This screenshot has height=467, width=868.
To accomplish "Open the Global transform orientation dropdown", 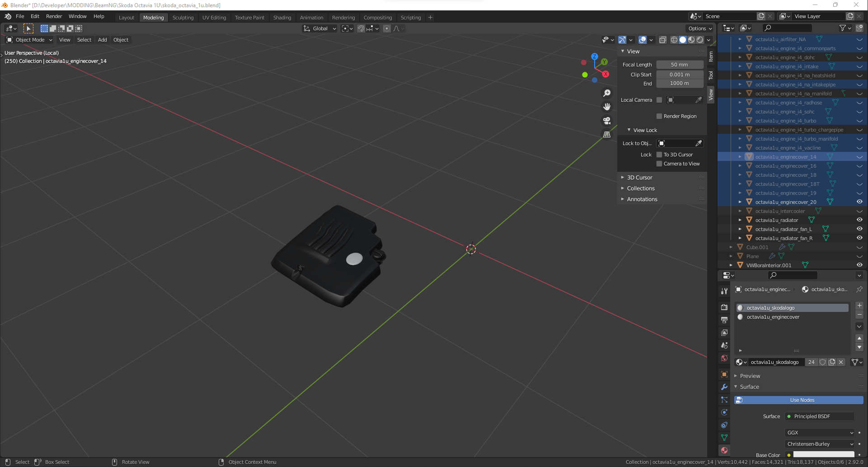I will pos(320,28).
